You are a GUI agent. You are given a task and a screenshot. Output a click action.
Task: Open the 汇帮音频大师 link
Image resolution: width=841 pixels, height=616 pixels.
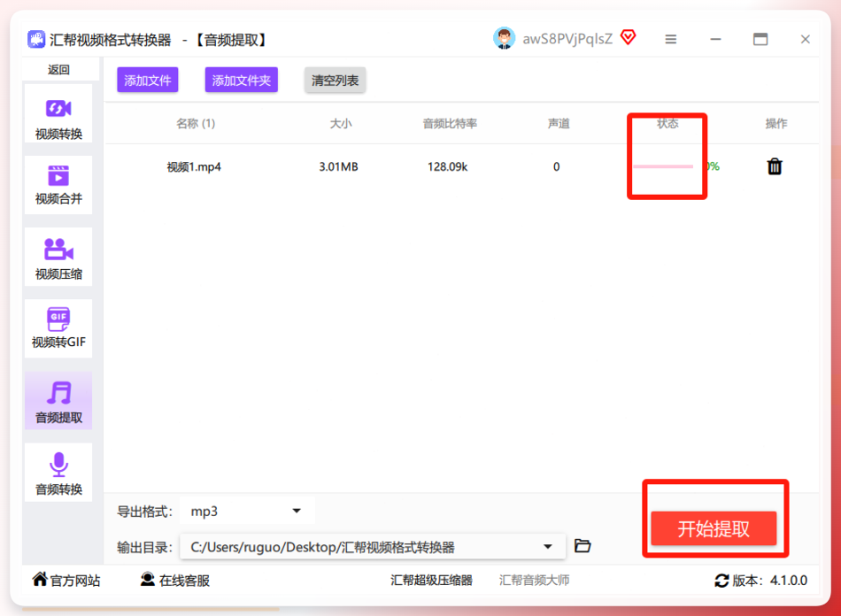point(534,580)
